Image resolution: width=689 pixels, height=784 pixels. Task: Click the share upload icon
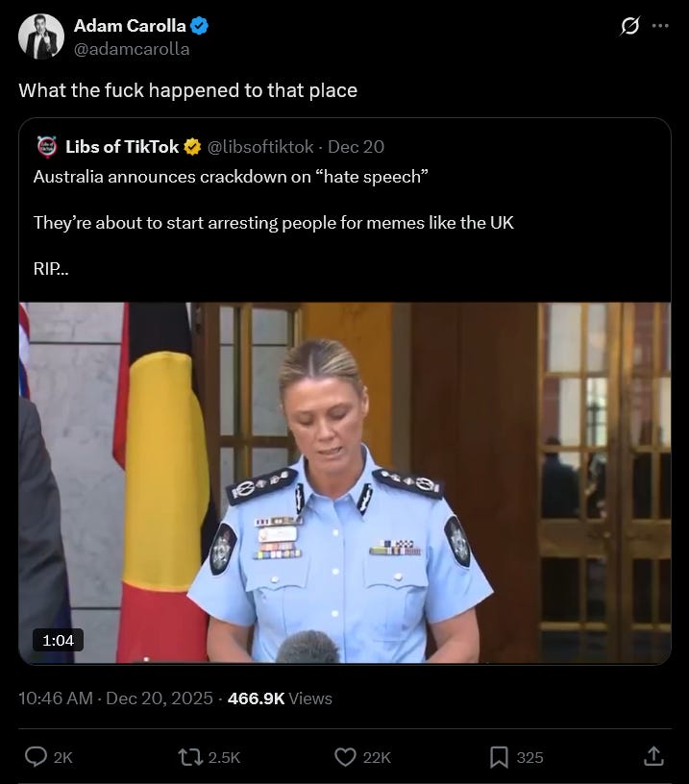(653, 756)
